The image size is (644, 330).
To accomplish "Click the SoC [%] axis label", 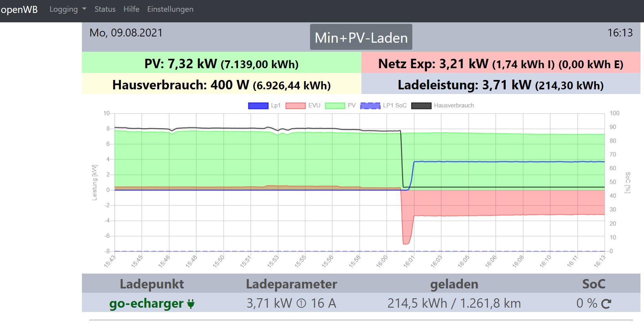I will [x=628, y=182].
